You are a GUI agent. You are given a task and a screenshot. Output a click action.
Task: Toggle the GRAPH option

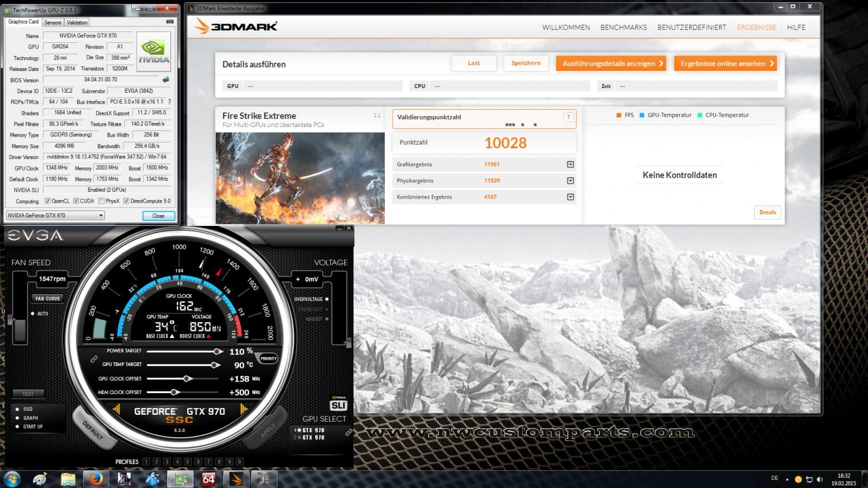point(17,418)
